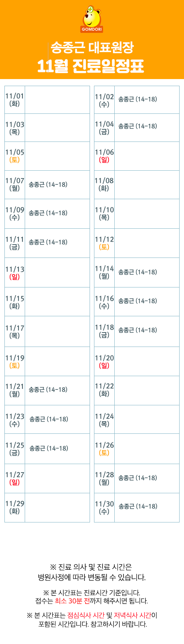Select the 11/14 (월) schedule slot
This screenshot has height=644, width=184.
point(138,272)
